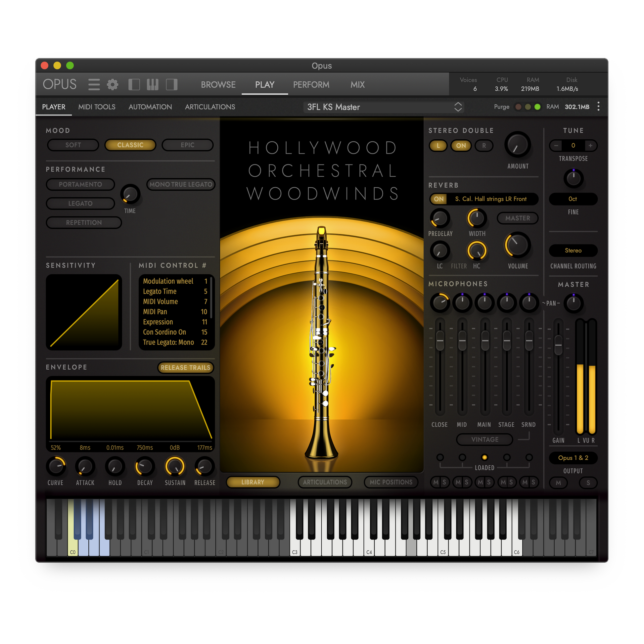The image size is (644, 644).
Task: Click the Stereo Double Amount knob
Action: tap(518, 145)
